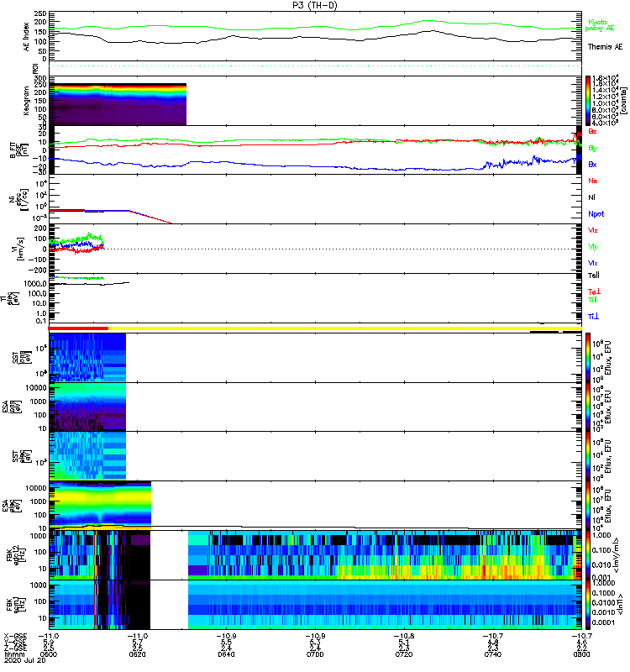Image resolution: width=630 pixels, height=672 pixels.
Task: Click the red Ne legend label
Action: [592, 181]
